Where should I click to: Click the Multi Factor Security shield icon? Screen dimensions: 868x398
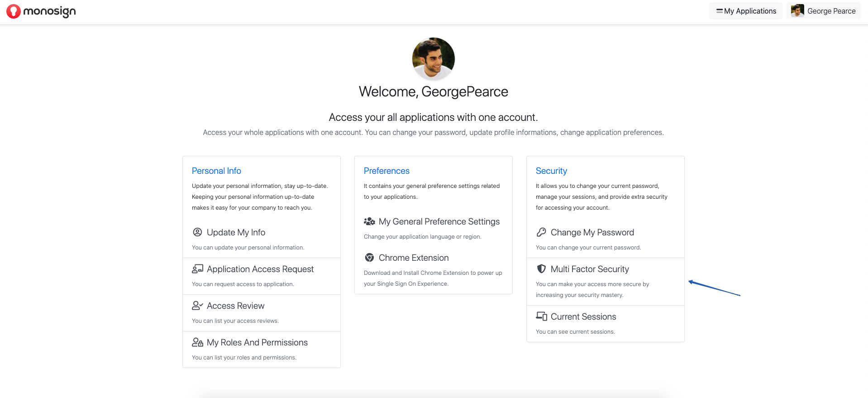pyautogui.click(x=541, y=269)
